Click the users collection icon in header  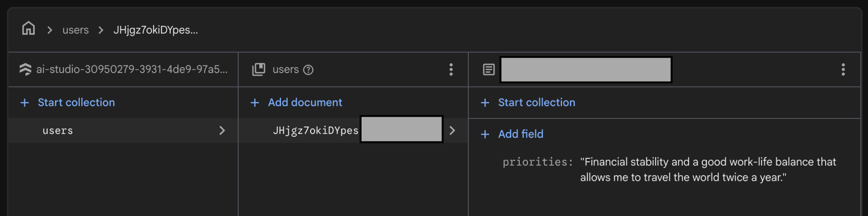259,69
